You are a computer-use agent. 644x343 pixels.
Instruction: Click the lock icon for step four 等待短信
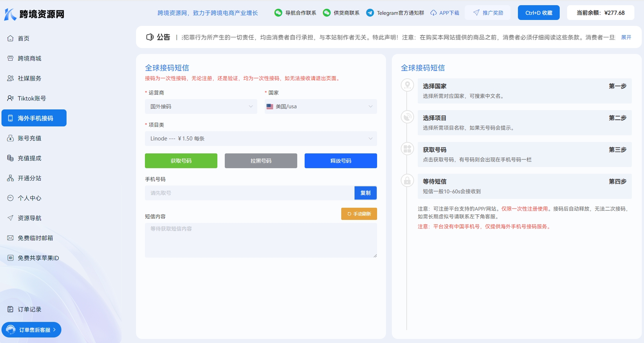[x=407, y=181]
